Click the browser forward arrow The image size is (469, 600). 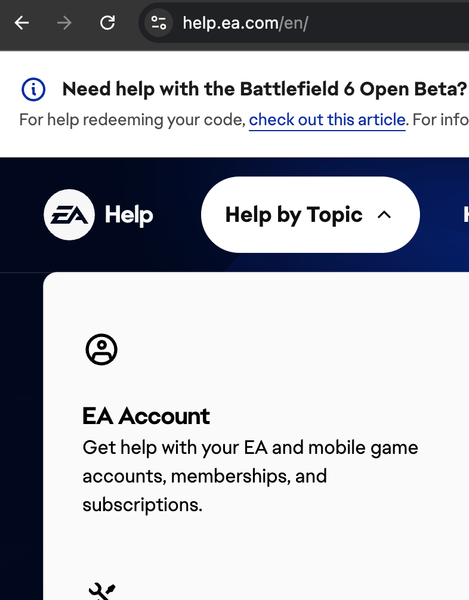[64, 23]
